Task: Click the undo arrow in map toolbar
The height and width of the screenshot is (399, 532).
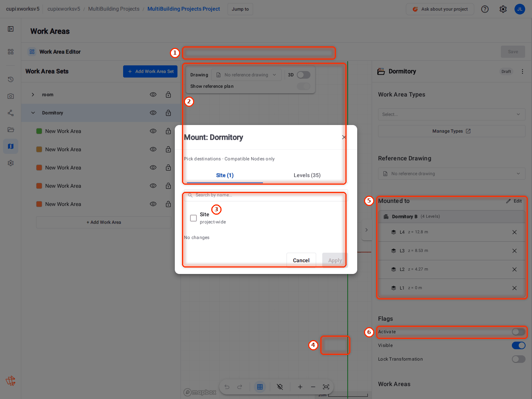Action: pos(227,387)
